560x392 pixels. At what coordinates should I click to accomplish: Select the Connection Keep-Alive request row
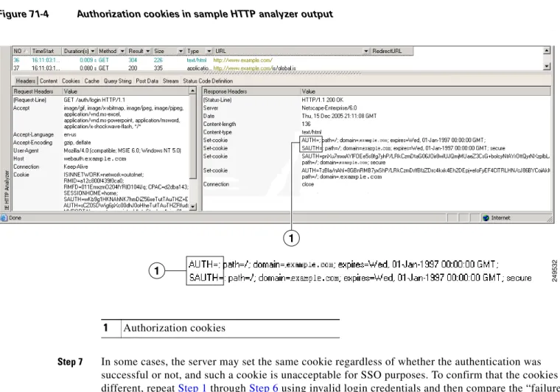click(x=101, y=167)
